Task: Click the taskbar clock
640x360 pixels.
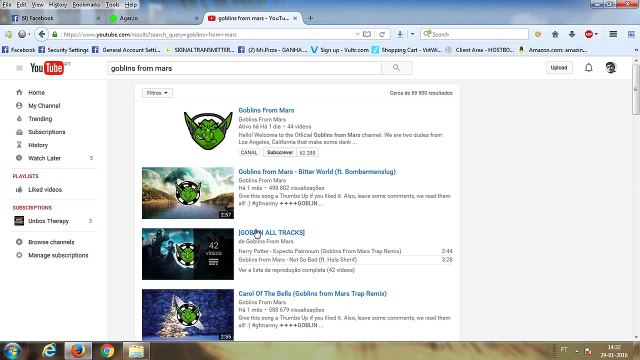Action: point(614,351)
